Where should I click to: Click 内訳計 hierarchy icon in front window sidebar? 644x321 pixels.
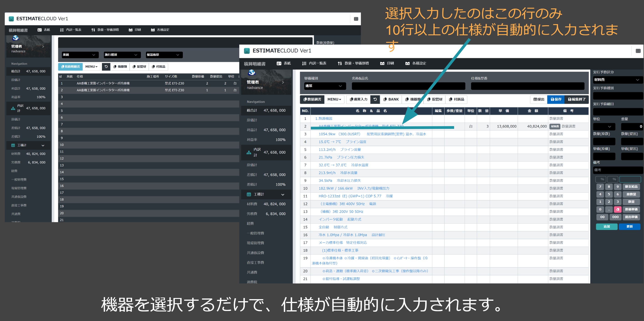click(x=249, y=152)
